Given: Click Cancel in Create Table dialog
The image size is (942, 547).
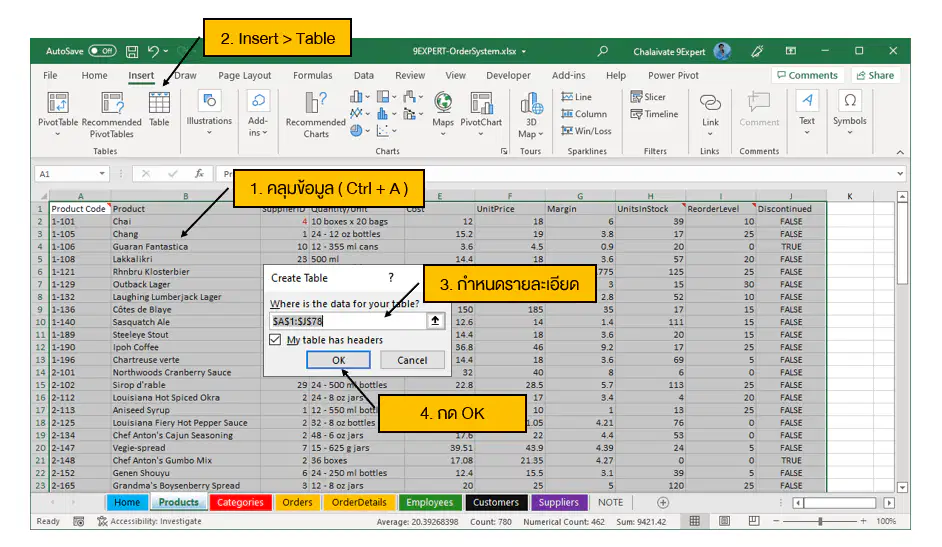Looking at the screenshot, I should pyautogui.click(x=412, y=360).
